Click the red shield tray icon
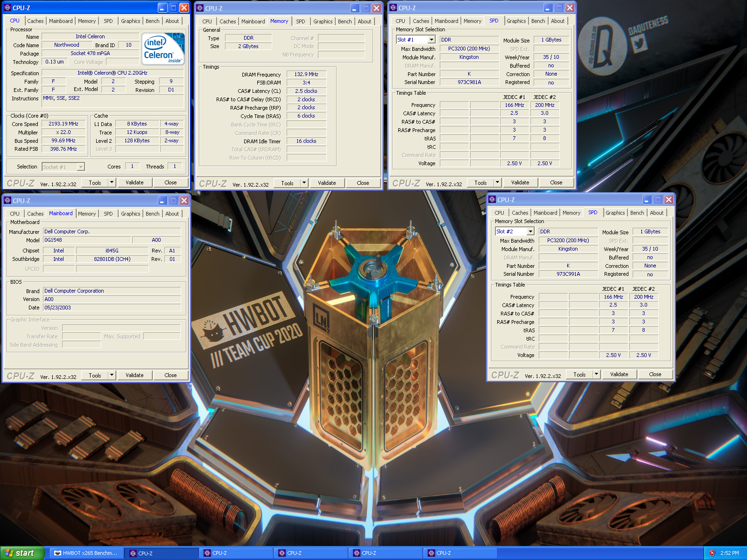The width and height of the screenshot is (747, 560). click(712, 553)
